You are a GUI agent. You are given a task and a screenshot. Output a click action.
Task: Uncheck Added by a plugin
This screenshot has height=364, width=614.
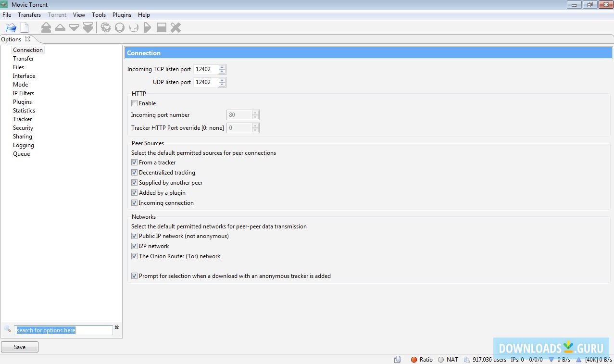click(x=135, y=192)
